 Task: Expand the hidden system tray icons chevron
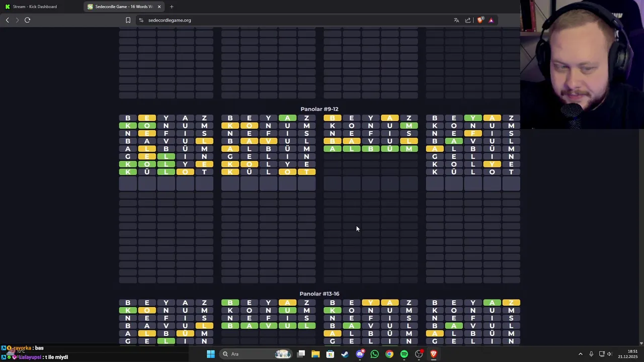(580, 354)
